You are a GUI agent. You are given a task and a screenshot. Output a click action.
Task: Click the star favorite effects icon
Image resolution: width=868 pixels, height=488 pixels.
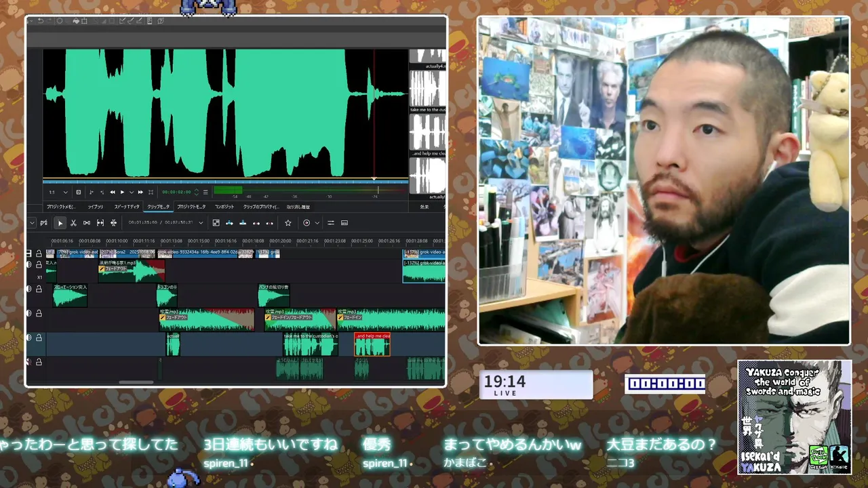coord(288,223)
